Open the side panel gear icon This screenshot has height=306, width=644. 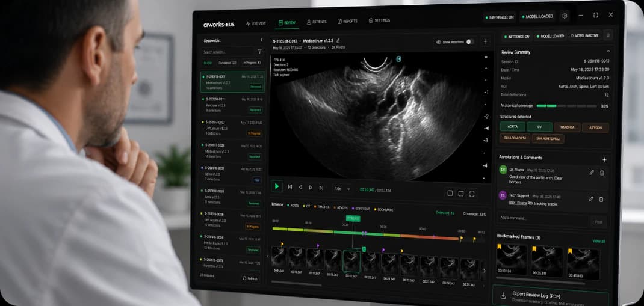click(608, 35)
